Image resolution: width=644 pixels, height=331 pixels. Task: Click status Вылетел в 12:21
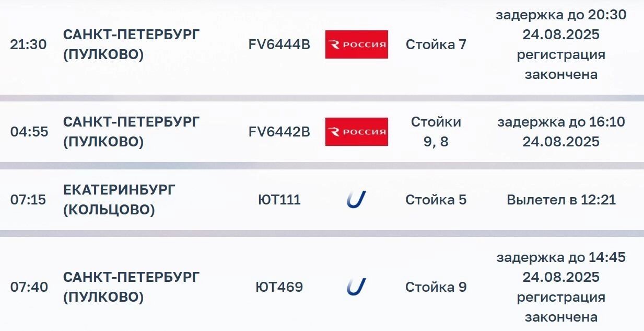[x=561, y=200]
